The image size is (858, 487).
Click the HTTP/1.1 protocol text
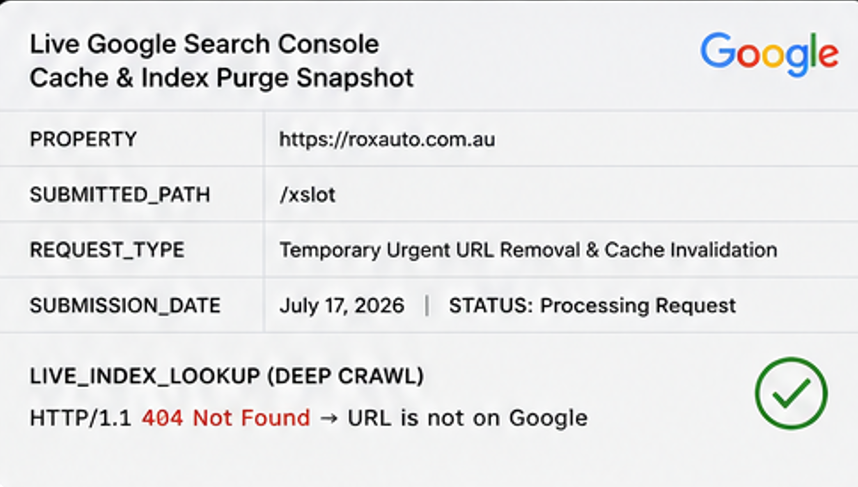point(80,418)
